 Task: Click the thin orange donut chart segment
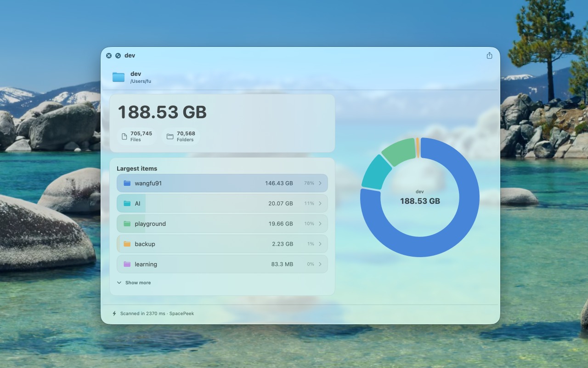(x=418, y=148)
